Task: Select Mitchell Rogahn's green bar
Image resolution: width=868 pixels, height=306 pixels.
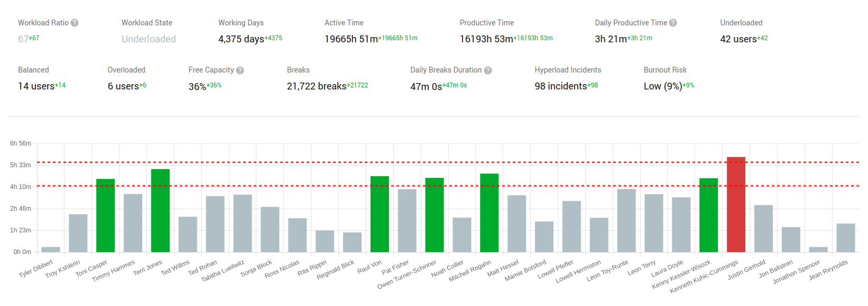Action: click(489, 213)
